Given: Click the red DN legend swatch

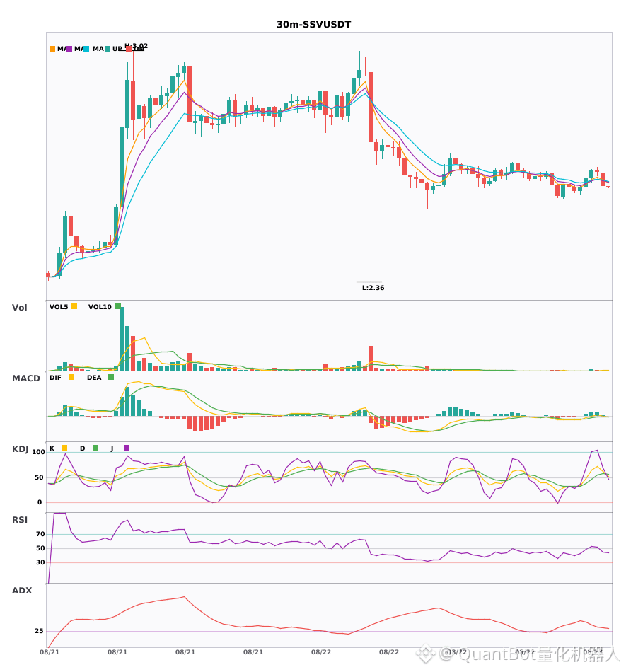Looking at the screenshot, I should [129, 49].
